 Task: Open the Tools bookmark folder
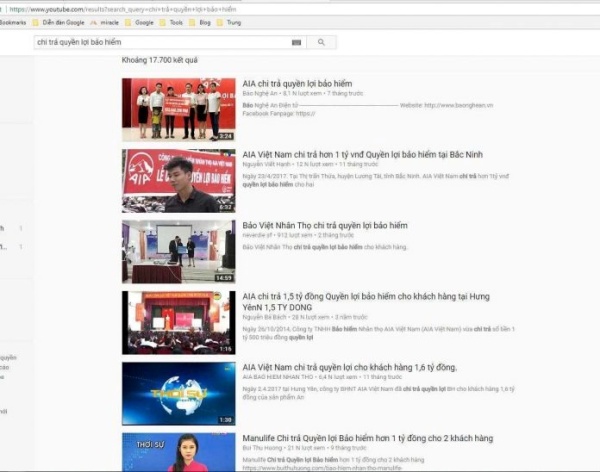pos(171,23)
